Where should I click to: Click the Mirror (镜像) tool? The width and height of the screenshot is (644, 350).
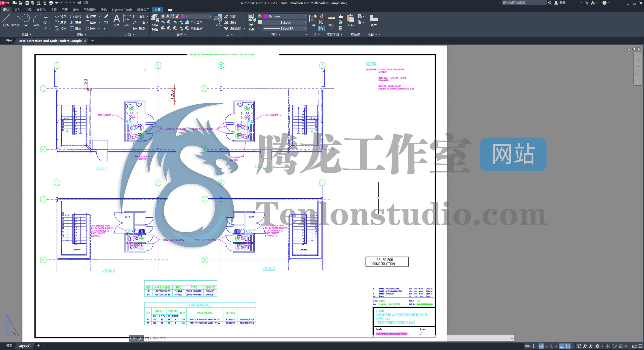[76, 22]
